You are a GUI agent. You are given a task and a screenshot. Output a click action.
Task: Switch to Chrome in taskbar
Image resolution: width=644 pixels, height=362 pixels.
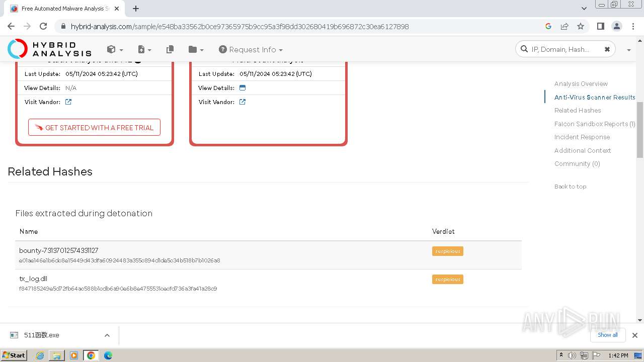[x=91, y=355]
